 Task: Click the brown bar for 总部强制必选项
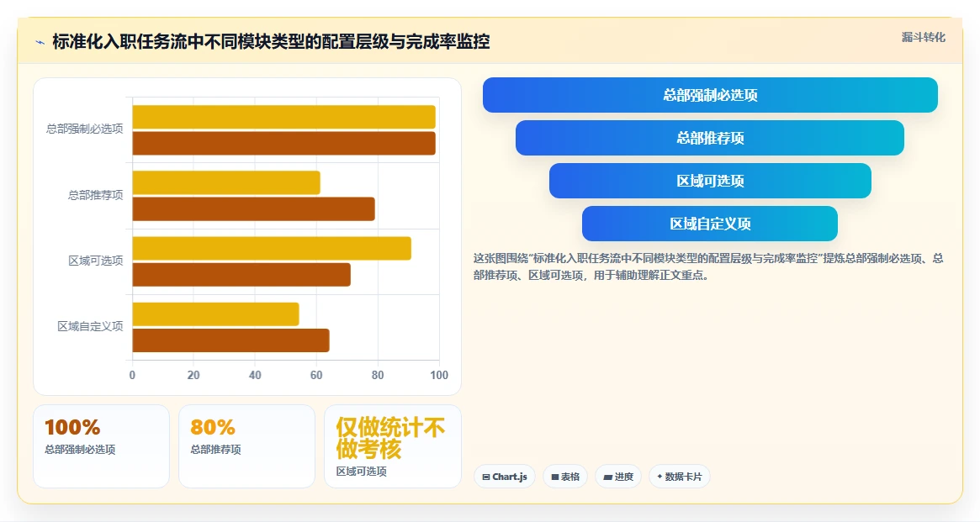pos(283,143)
